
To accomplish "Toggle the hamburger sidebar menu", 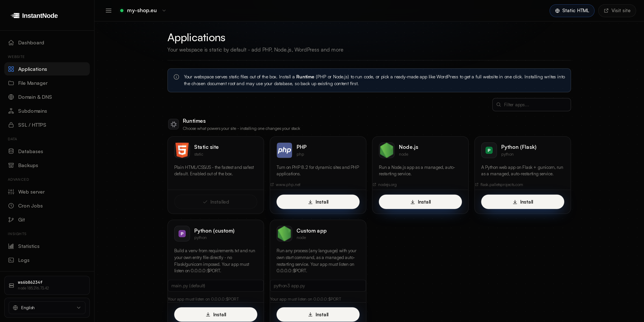I will point(109,11).
